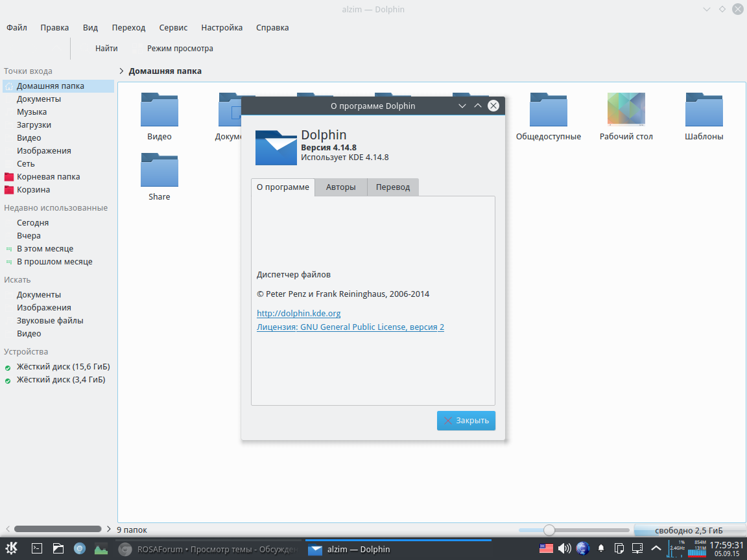Open Жёсткий диск (3,4 ГиБ) device
The width and height of the screenshot is (747, 560).
coord(58,380)
